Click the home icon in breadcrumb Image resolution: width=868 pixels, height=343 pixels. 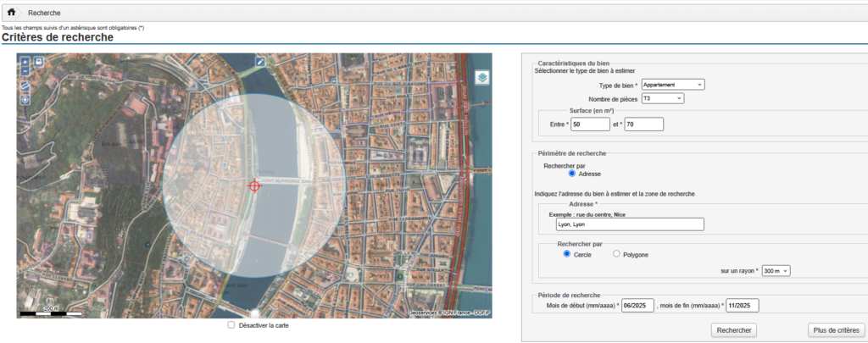pos(12,14)
